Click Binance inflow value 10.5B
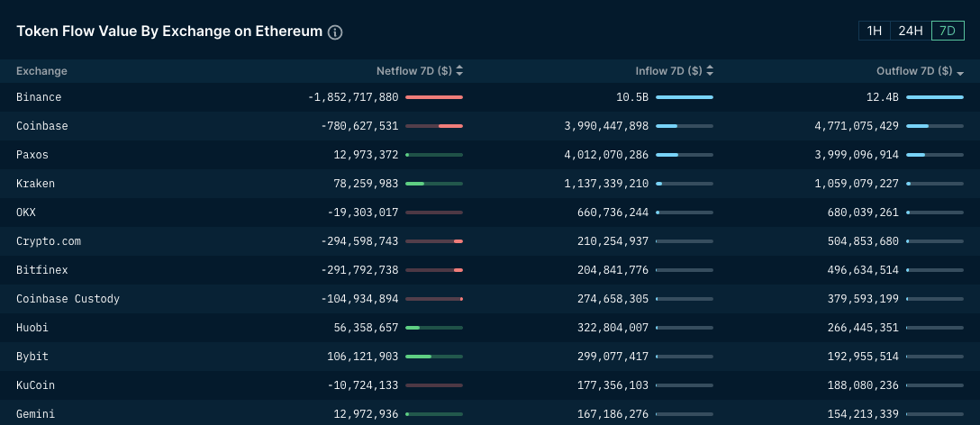This screenshot has width=980, height=425. point(632,97)
